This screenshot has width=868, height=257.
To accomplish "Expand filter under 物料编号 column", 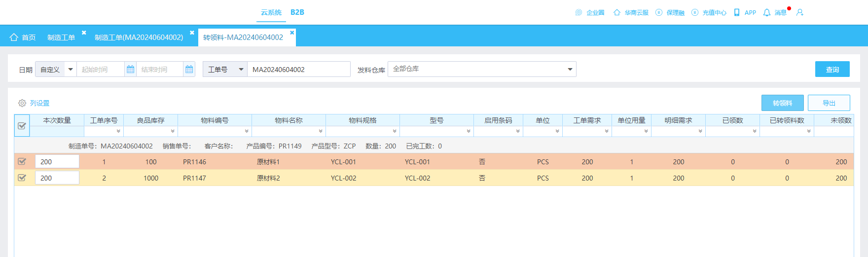I will tap(247, 131).
